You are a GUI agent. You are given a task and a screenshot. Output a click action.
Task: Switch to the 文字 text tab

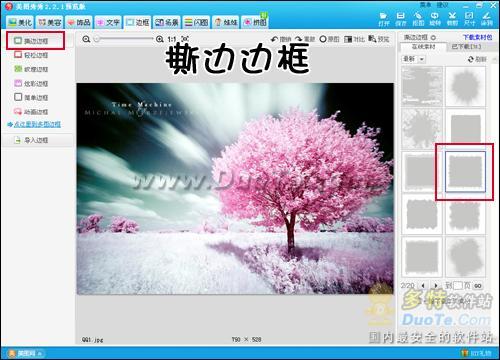pyautogui.click(x=108, y=22)
